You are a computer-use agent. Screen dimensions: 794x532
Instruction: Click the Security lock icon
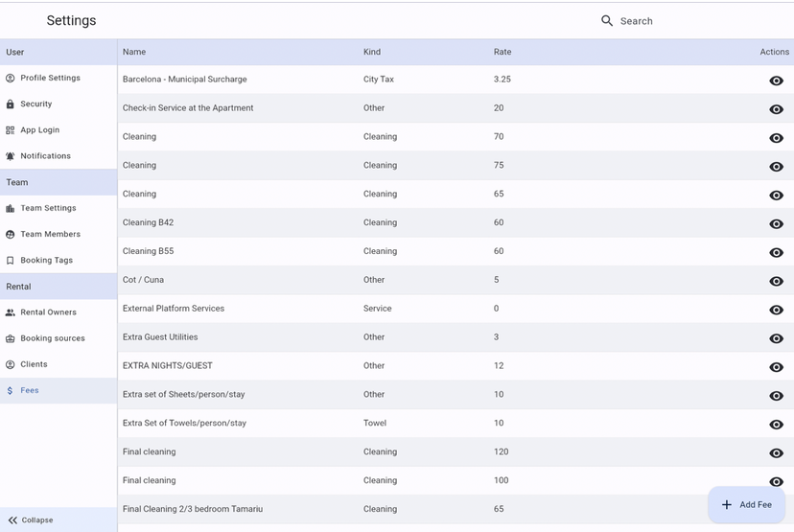point(11,104)
